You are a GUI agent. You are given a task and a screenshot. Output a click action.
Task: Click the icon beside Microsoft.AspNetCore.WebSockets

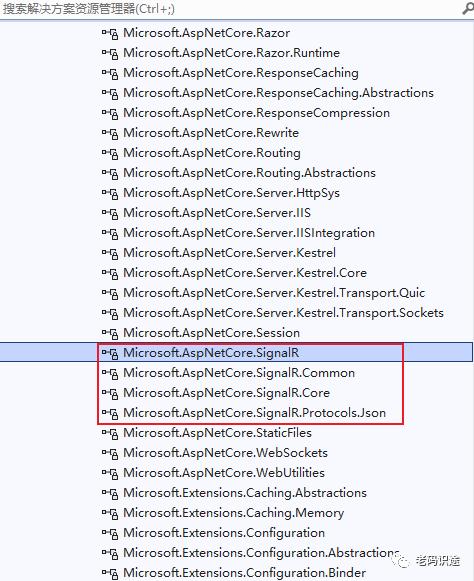click(110, 454)
